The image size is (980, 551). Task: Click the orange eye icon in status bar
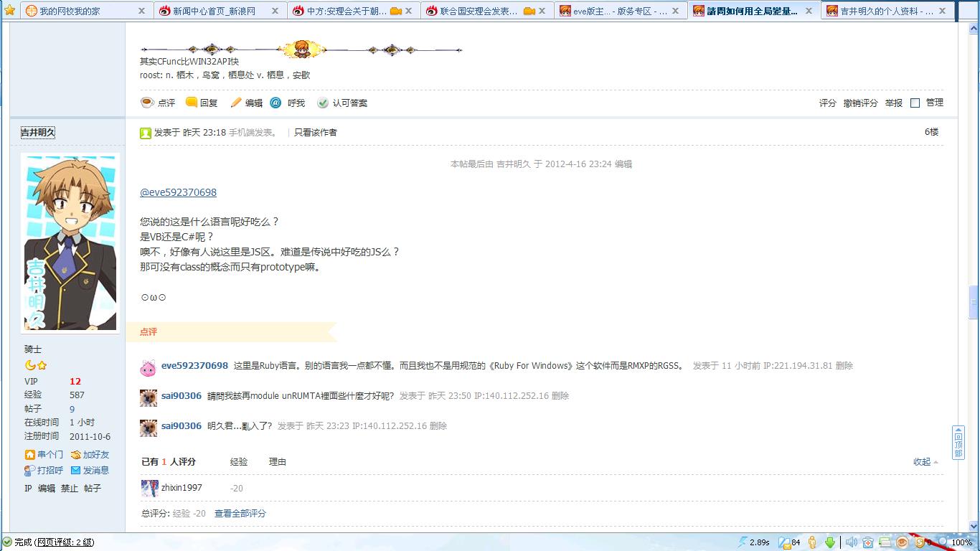[903, 542]
